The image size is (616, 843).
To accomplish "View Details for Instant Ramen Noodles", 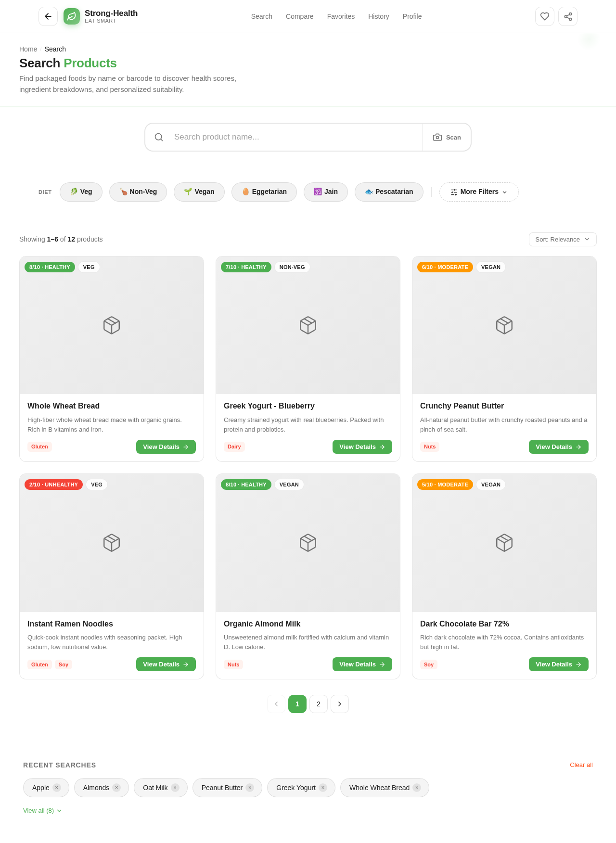I will point(166,664).
